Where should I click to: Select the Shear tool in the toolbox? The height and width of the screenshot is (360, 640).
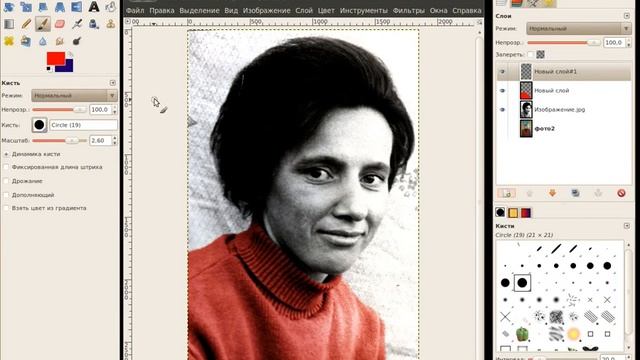pyautogui.click(x=42, y=7)
